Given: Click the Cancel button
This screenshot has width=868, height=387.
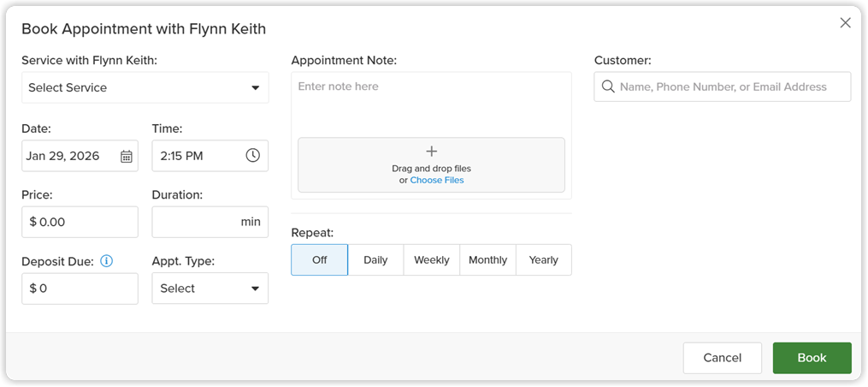Looking at the screenshot, I should pyautogui.click(x=723, y=358).
